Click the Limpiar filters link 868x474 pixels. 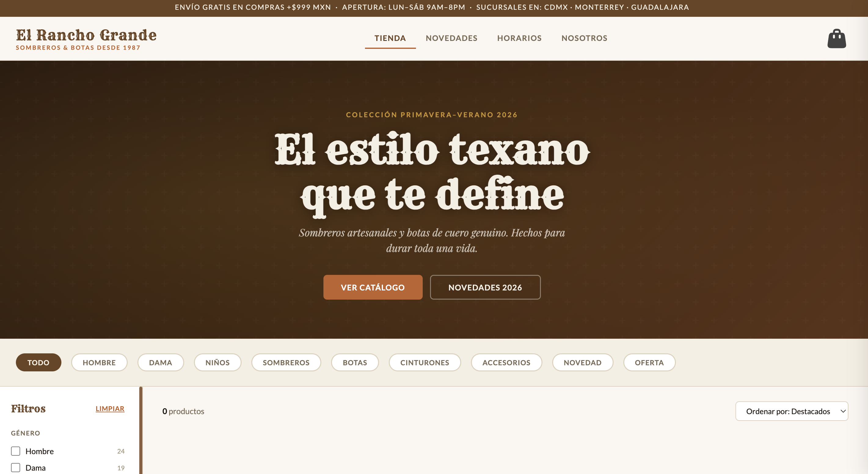(110, 408)
